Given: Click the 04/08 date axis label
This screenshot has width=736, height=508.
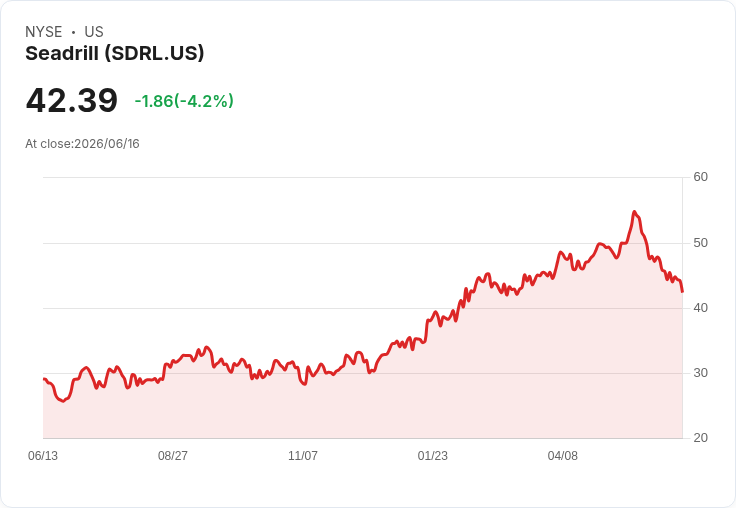Looking at the screenshot, I should tap(563, 456).
